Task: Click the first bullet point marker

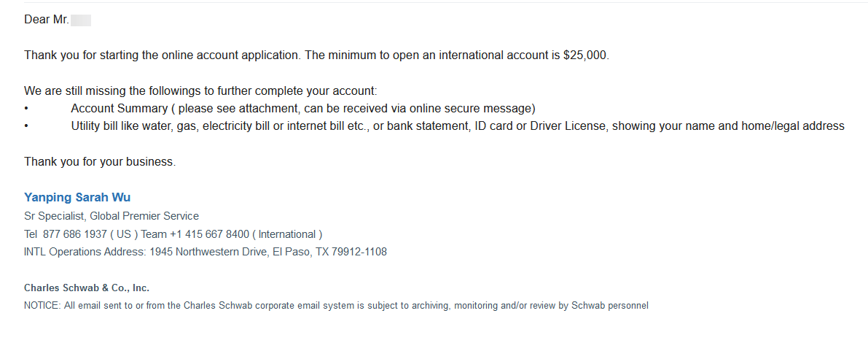Action: point(26,109)
